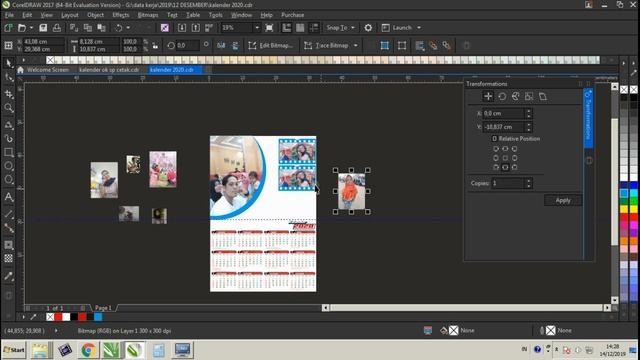Click the Paste icon in toolbar

pos(101,28)
